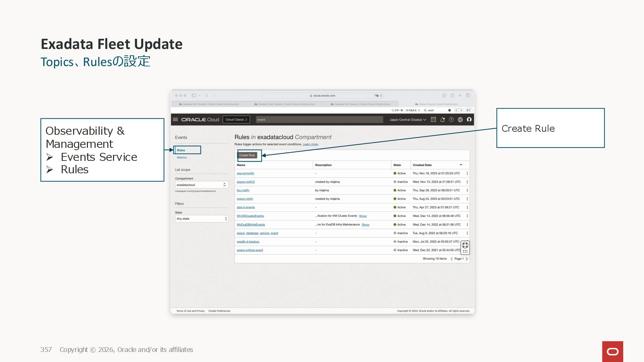The image size is (644, 362).
Task: Clear the find-on-page search text
Action: 449,110
